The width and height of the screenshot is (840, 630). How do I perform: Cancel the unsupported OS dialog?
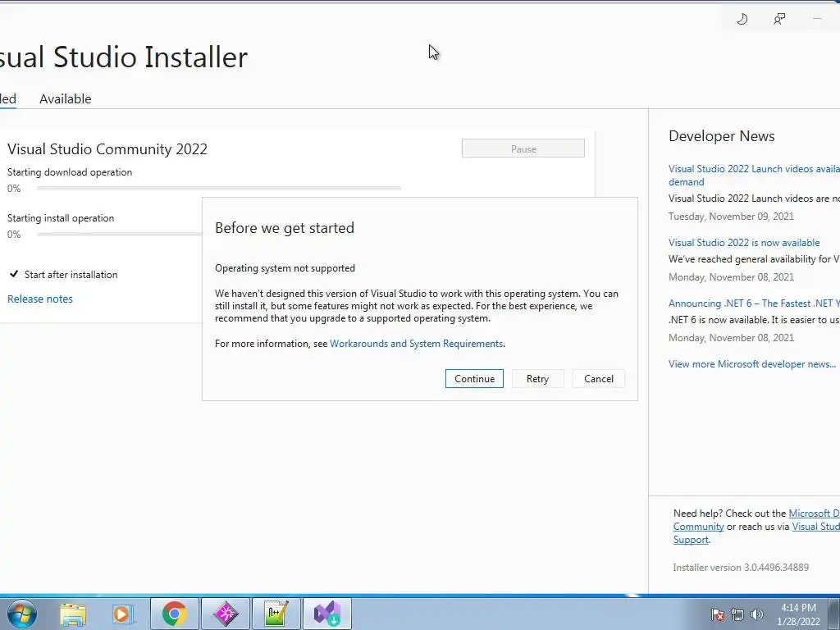pos(598,379)
